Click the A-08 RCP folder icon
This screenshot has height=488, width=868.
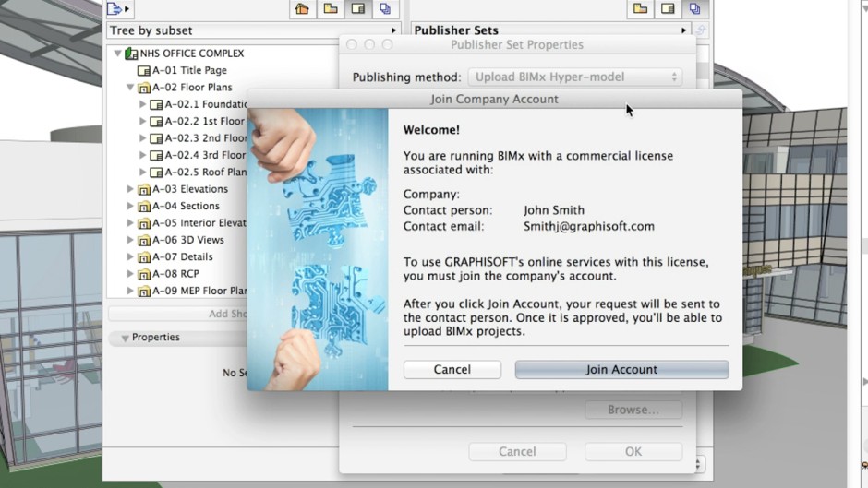pyautogui.click(x=144, y=274)
